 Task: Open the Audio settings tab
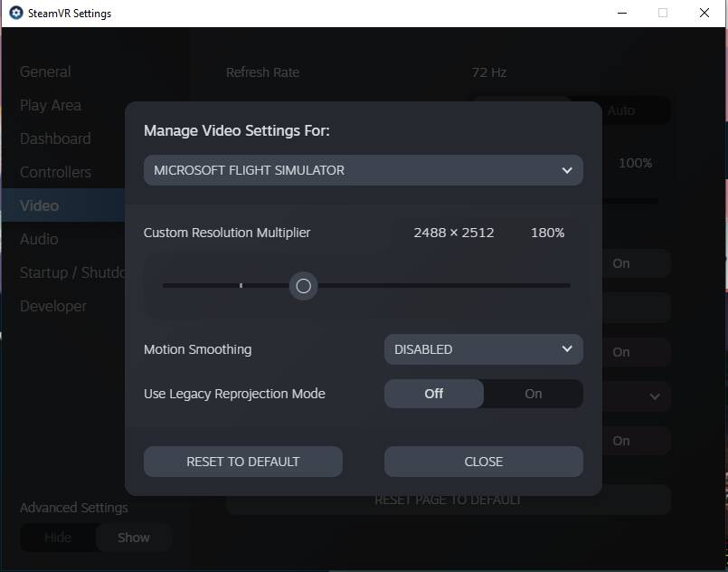click(39, 239)
